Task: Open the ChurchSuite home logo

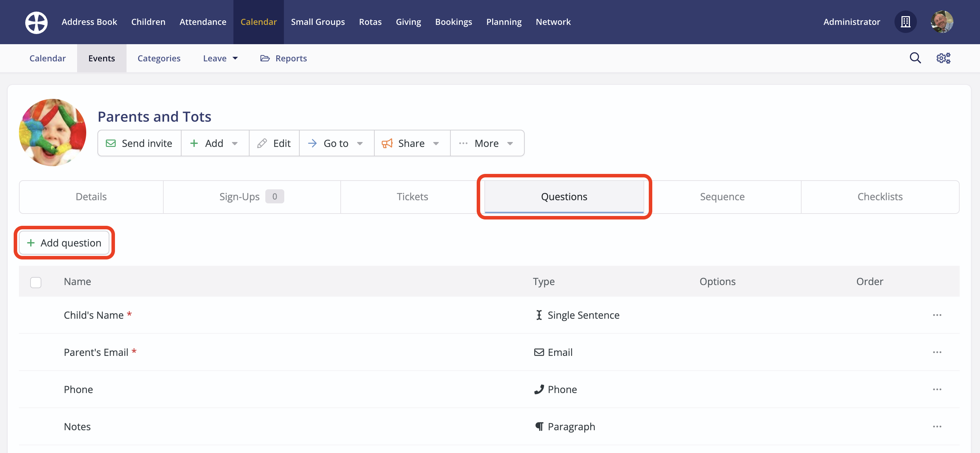Action: [x=36, y=22]
